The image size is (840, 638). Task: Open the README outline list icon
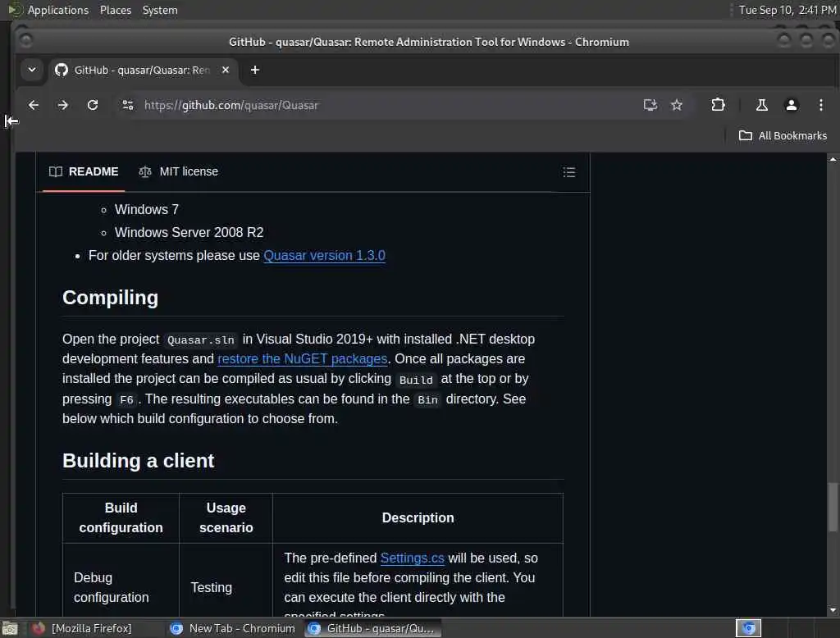569,172
